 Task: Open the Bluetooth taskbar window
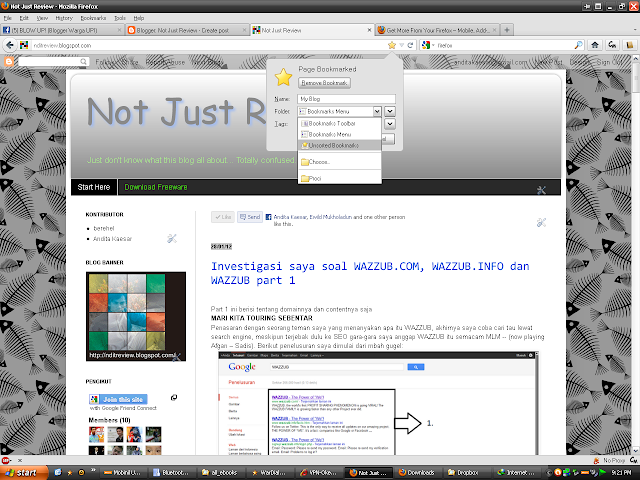pos(171,473)
